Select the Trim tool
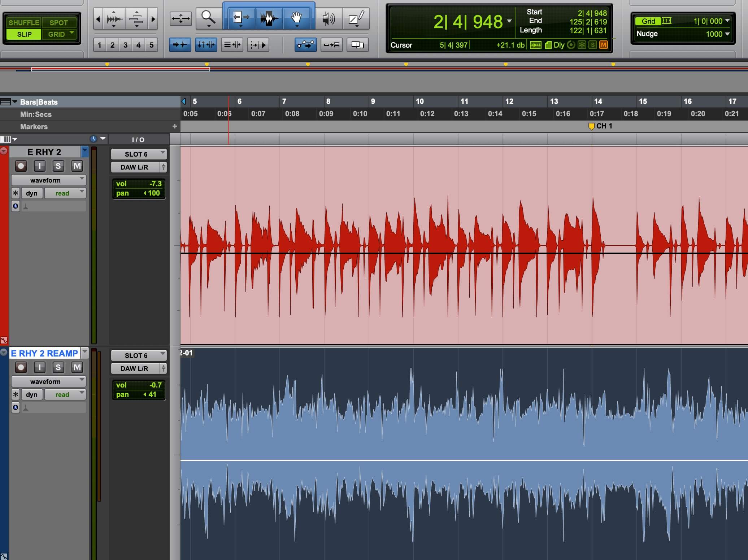The width and height of the screenshot is (748, 560). [241, 18]
